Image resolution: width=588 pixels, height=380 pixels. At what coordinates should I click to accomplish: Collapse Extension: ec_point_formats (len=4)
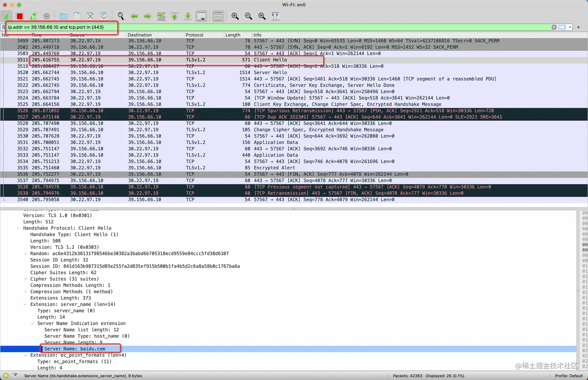[25, 355]
